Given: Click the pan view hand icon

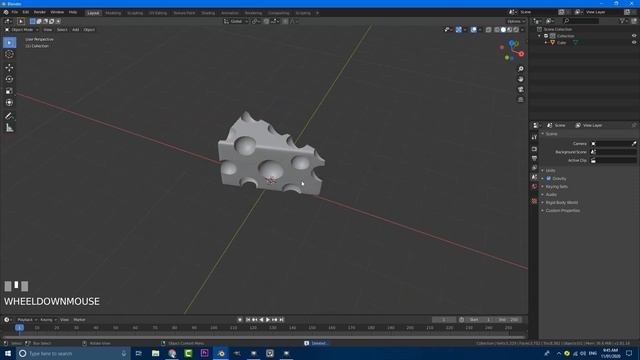Looking at the screenshot, I should pyautogui.click(x=520, y=79).
